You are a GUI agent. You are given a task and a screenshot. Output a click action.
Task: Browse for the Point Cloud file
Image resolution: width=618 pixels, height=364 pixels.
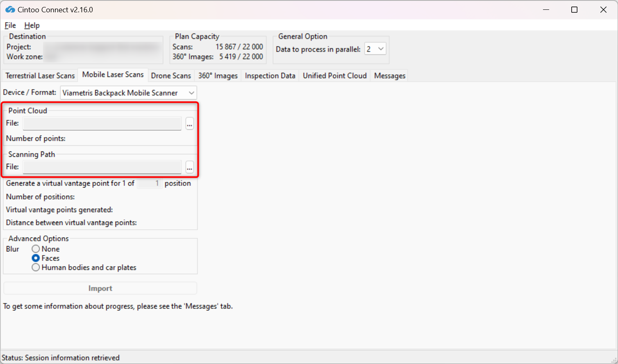tap(189, 123)
